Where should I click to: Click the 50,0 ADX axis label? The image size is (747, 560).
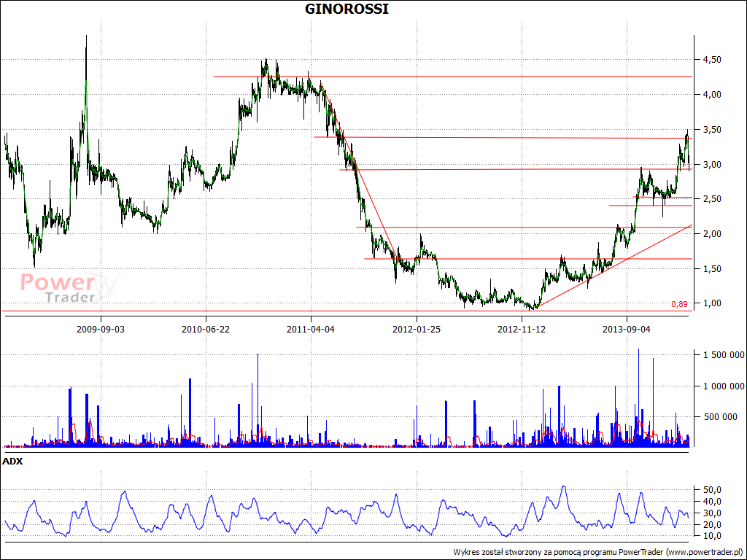pos(712,489)
